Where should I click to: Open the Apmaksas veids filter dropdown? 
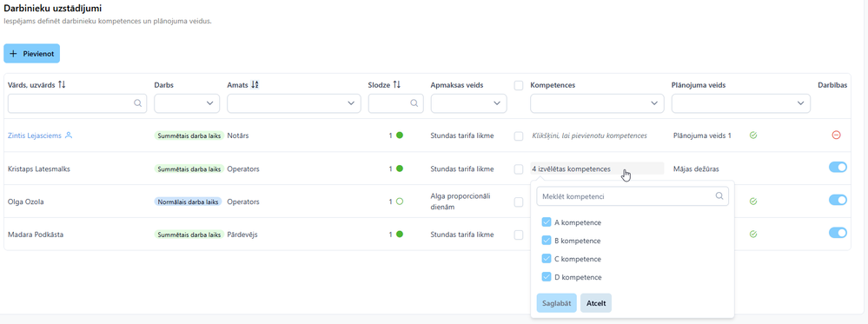(x=468, y=103)
